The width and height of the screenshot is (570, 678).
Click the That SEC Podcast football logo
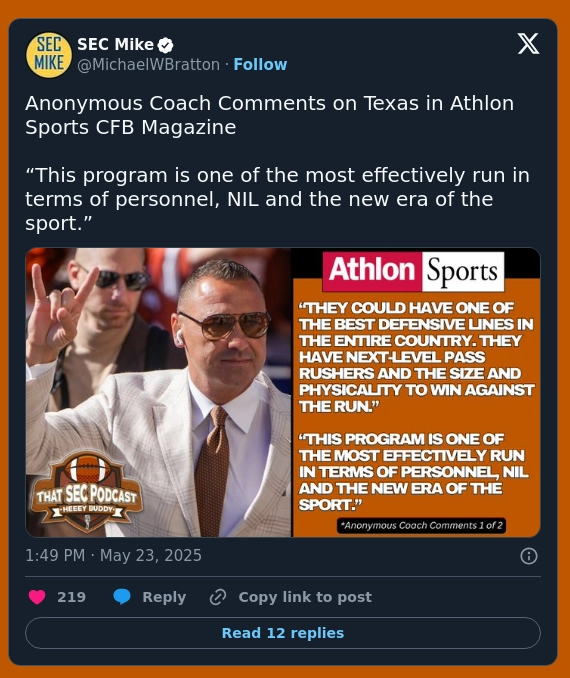[87, 492]
